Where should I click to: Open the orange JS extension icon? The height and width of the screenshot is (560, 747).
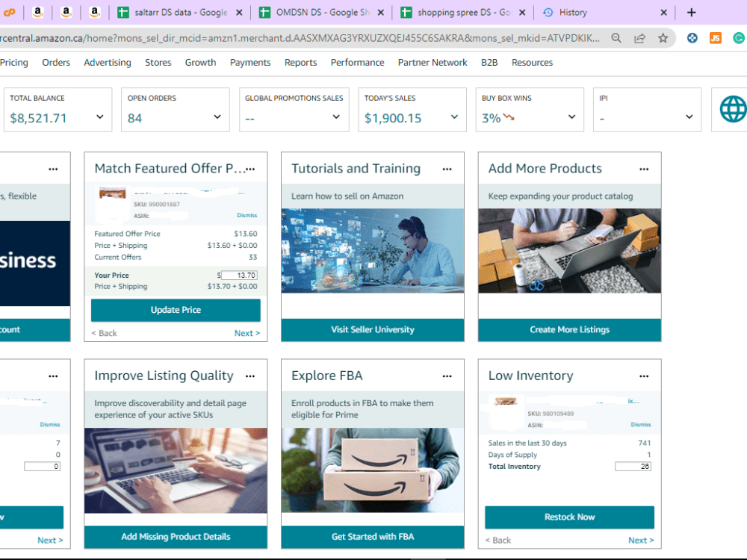point(716,38)
